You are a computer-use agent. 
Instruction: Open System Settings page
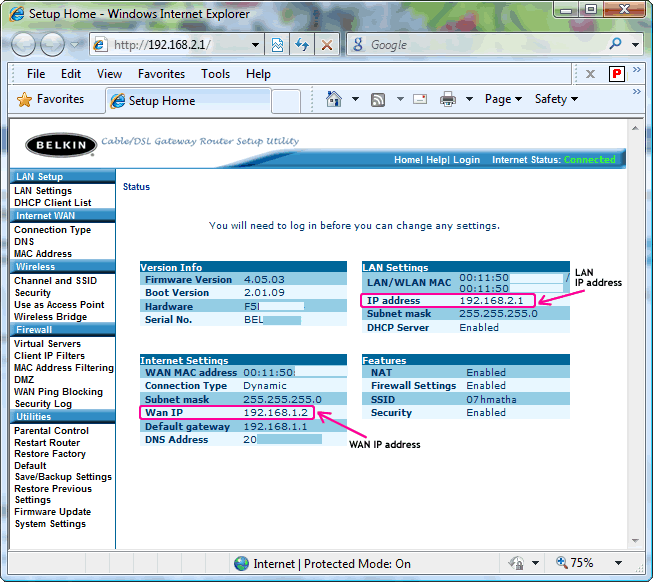50,524
